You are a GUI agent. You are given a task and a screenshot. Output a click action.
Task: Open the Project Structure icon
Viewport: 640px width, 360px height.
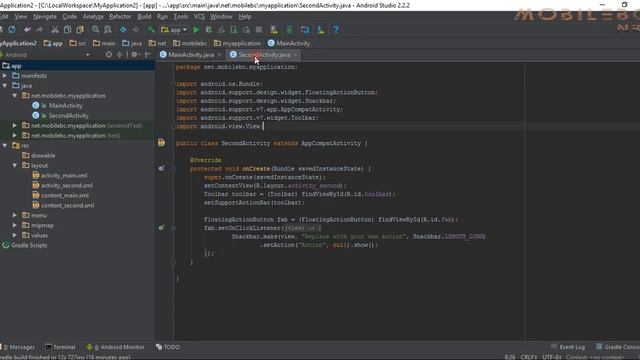[305, 30]
